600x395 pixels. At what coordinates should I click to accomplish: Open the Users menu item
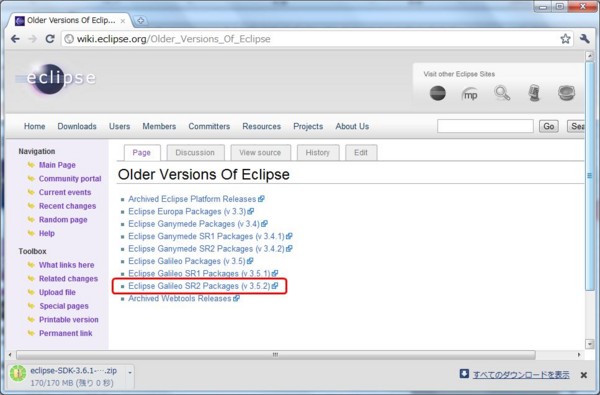119,126
